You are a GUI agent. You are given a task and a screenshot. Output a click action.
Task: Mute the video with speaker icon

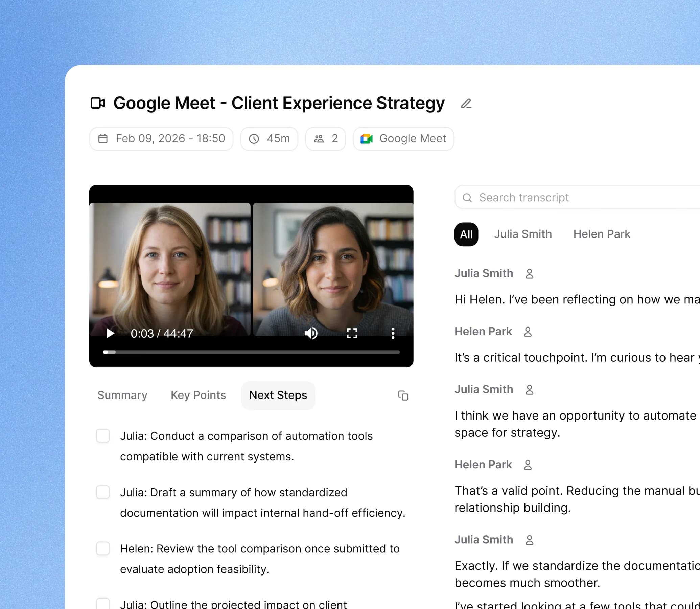pyautogui.click(x=311, y=333)
